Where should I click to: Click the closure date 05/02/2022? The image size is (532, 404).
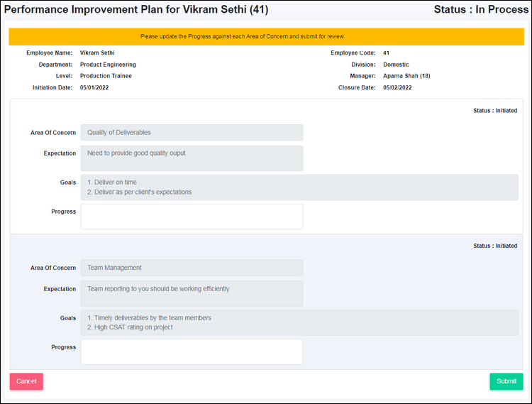coord(397,88)
